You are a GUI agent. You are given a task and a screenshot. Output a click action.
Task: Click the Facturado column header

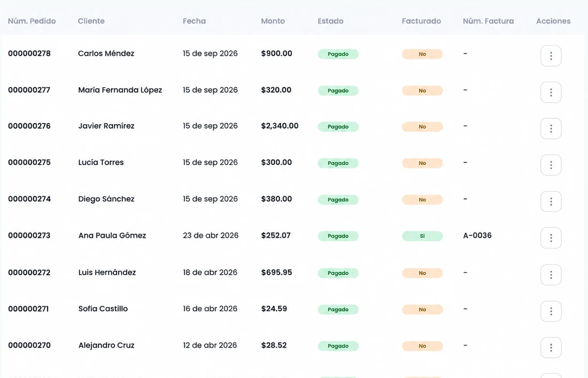pos(421,21)
